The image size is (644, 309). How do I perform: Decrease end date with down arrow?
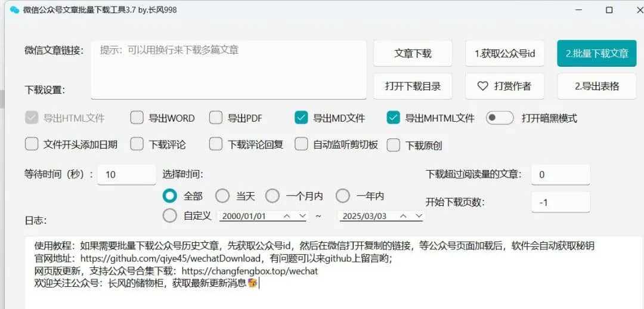pos(419,216)
